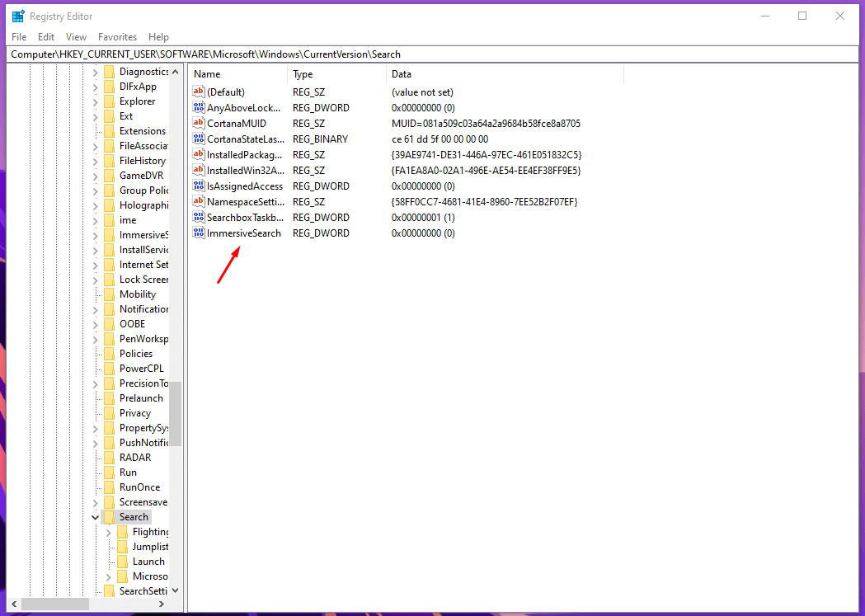Screen dimensions: 865x616
Task: Click the tree vertical scrollbar thumb
Action: [x=176, y=414]
